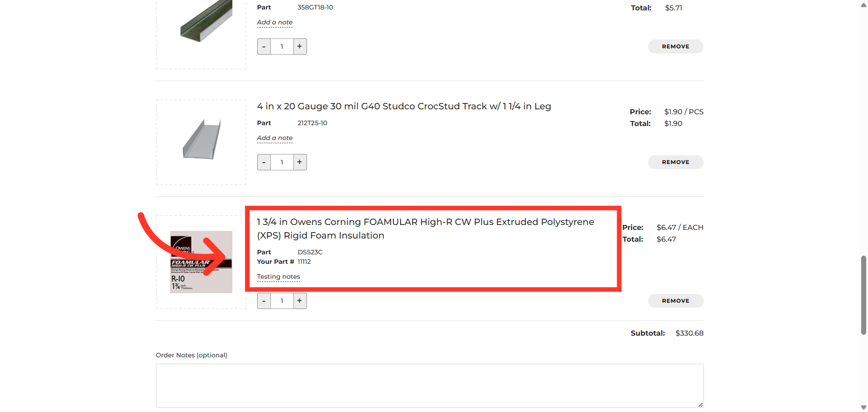Click quantity field for FOAMULAR insulation
The height and width of the screenshot is (412, 868).
[x=282, y=301]
